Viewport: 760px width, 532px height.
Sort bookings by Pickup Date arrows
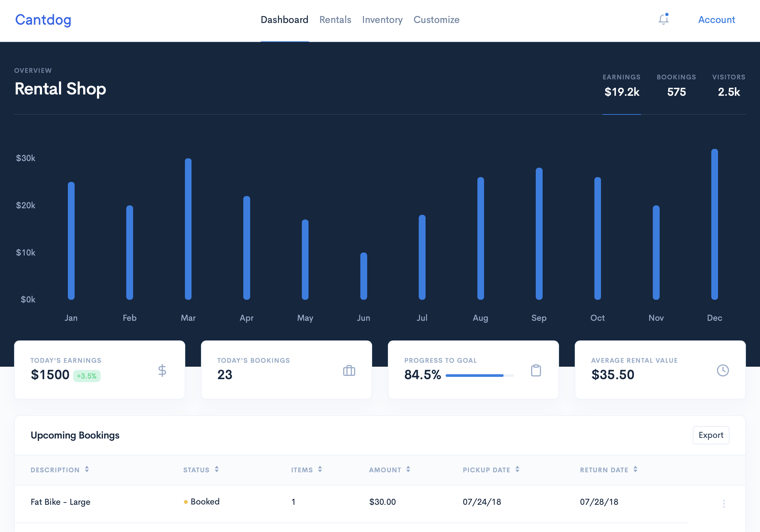(x=517, y=469)
